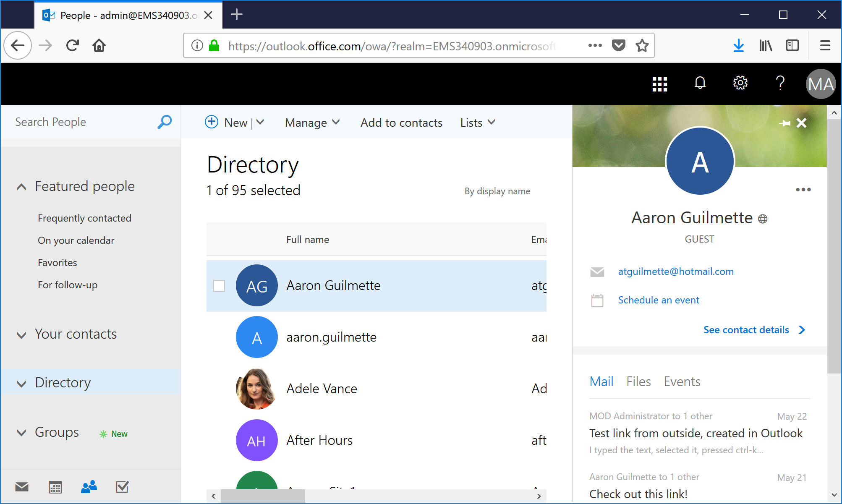Click the See contact details link

click(746, 329)
